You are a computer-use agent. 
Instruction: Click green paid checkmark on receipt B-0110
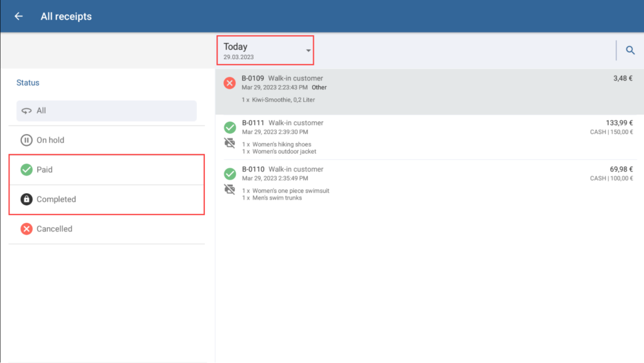coord(230,174)
